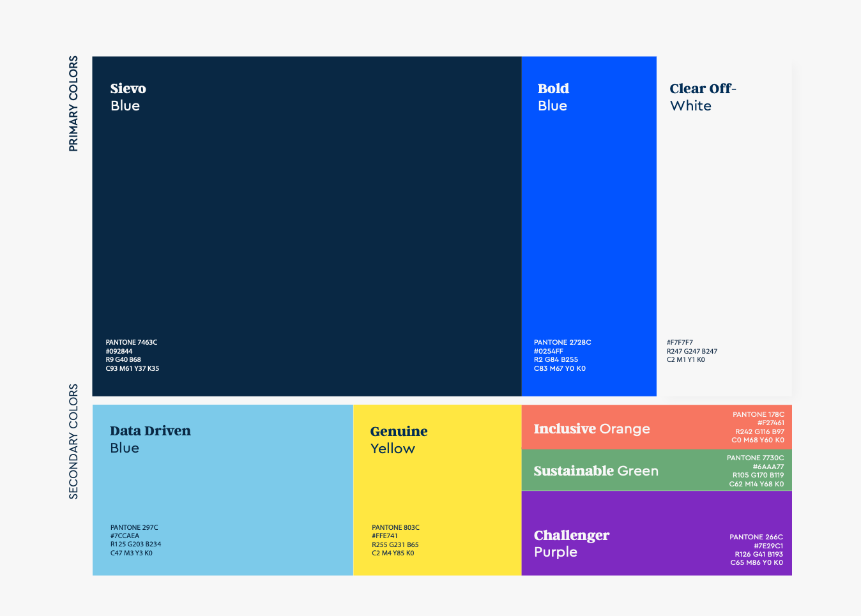The width and height of the screenshot is (861, 616).
Task: Click the Sustainable Green label
Action: (x=595, y=471)
